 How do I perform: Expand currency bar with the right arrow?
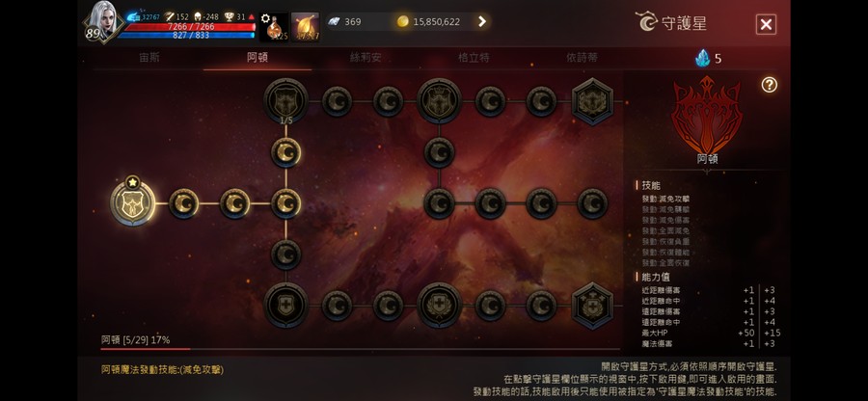coord(481,21)
